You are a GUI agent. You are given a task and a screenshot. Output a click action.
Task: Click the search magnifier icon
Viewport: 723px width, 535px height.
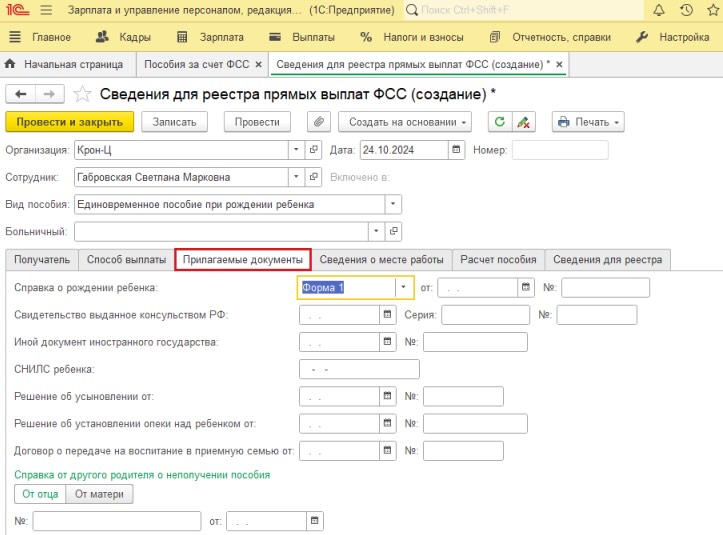[x=412, y=10]
